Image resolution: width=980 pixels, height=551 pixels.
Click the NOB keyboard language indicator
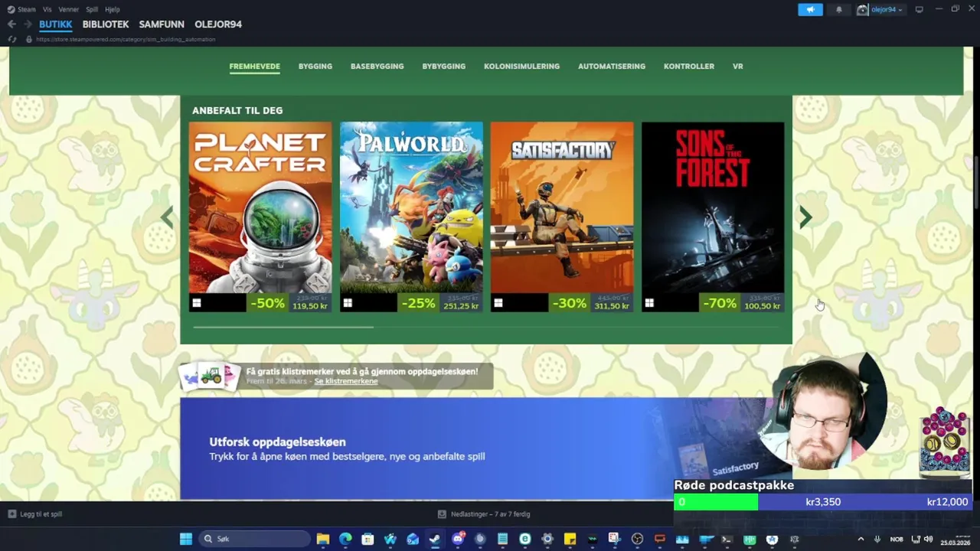[x=897, y=540]
